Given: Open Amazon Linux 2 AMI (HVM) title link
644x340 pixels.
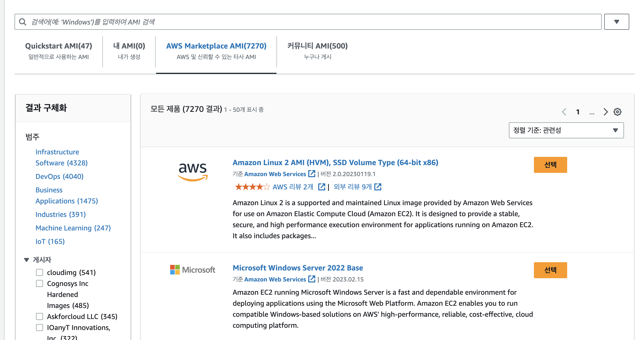Looking at the screenshot, I should (x=335, y=163).
